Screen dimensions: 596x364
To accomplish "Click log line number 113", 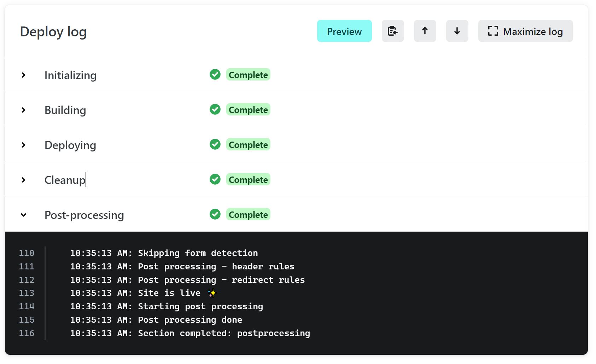I will [x=27, y=293].
